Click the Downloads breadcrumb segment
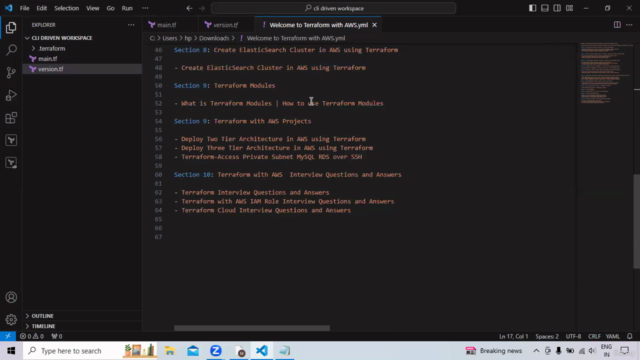Screen dimensions: 640x360 (214, 38)
